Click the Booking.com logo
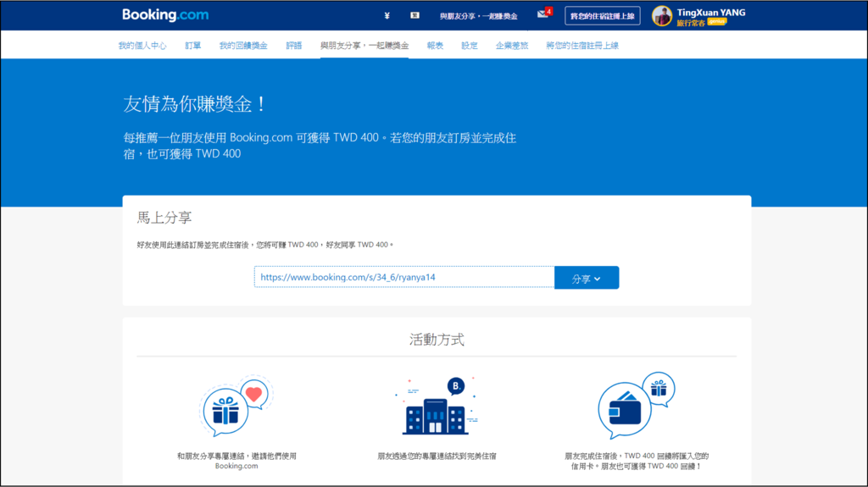 tap(165, 15)
